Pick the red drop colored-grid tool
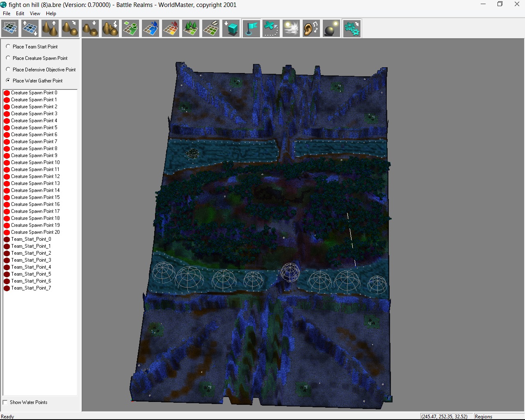Screen dimensions: 525x420 pos(171,28)
